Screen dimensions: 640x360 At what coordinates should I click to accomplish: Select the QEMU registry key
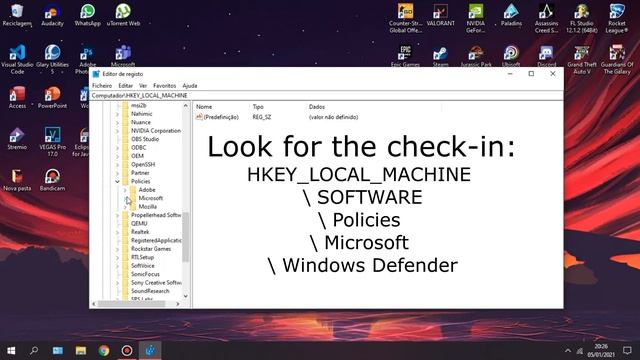pyautogui.click(x=139, y=224)
